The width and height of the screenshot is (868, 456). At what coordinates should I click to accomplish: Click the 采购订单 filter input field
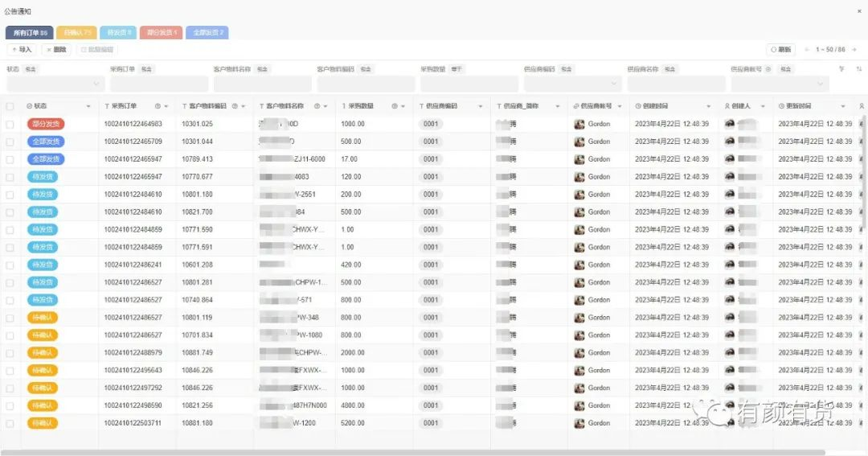pyautogui.click(x=158, y=84)
